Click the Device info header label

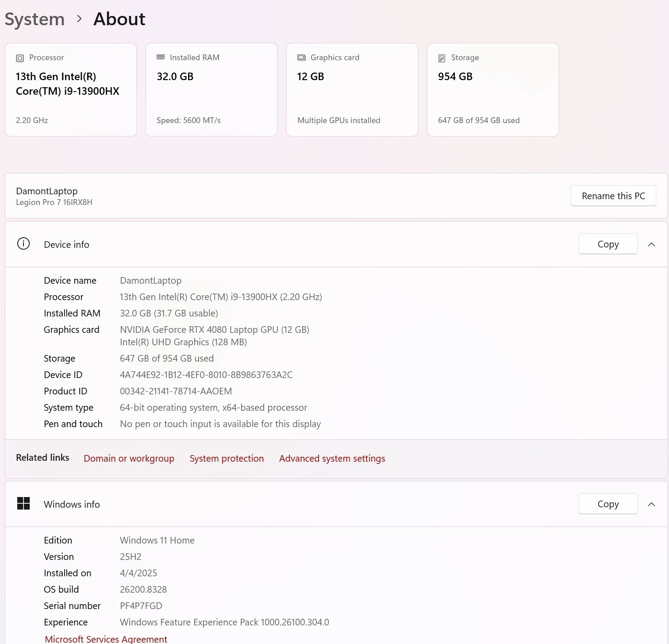66,244
